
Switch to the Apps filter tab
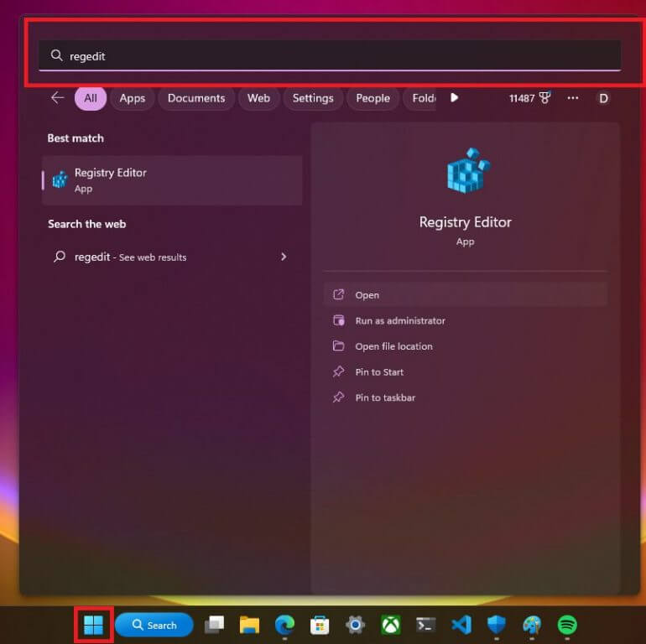point(133,98)
